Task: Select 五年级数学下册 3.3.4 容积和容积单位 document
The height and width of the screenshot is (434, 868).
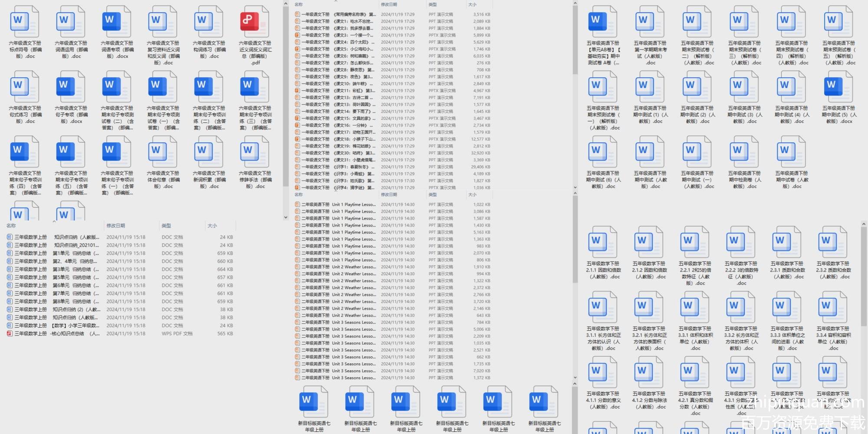Action: coord(833,308)
